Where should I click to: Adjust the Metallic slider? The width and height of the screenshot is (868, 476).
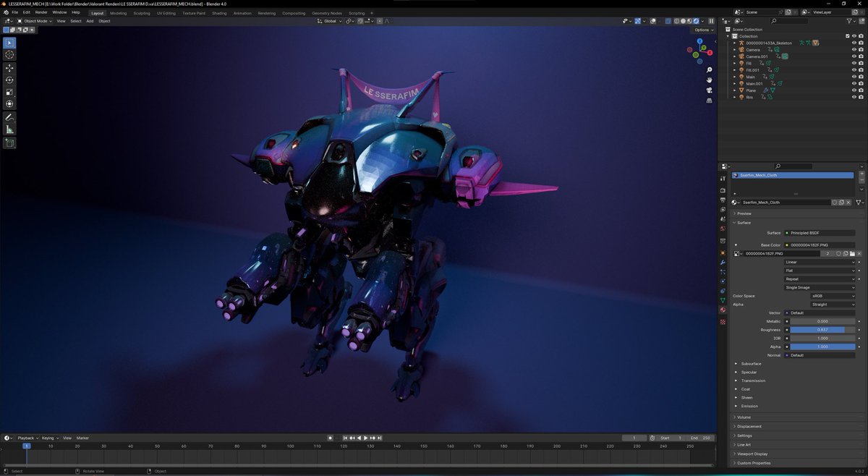[x=823, y=321]
